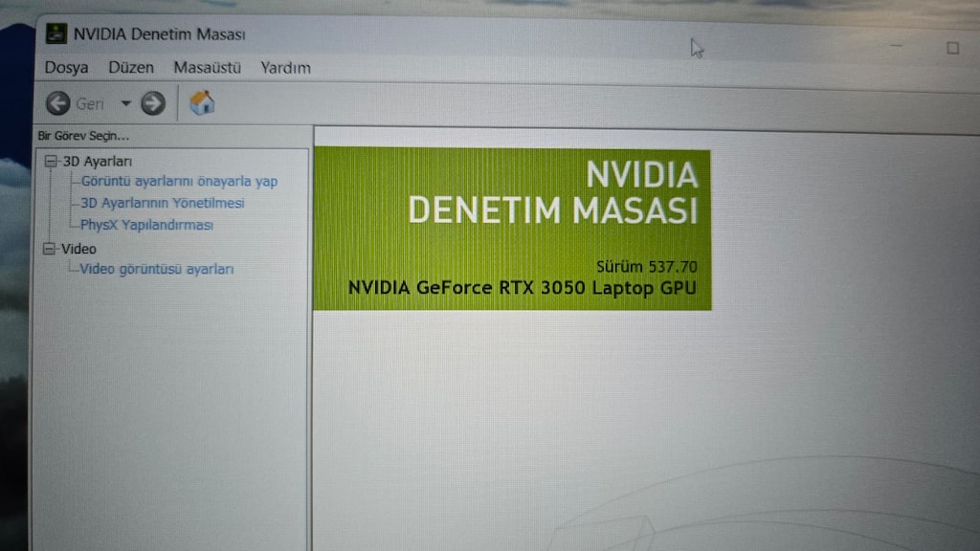Open the back history dropdown arrow
The height and width of the screenshot is (551, 980).
tap(125, 103)
